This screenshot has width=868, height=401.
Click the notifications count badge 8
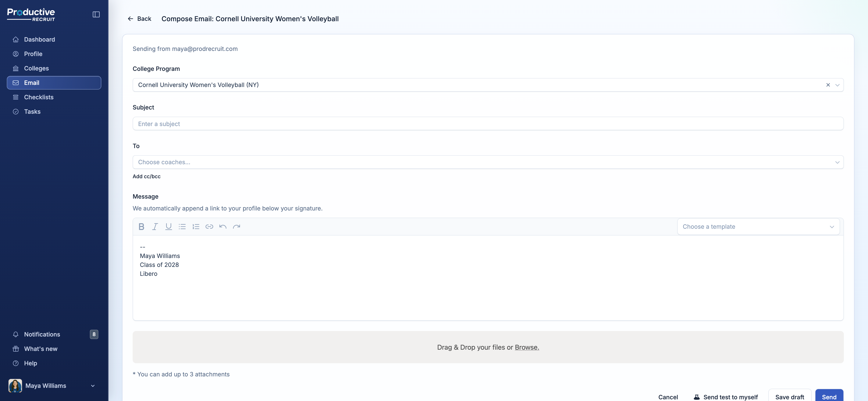(x=94, y=334)
